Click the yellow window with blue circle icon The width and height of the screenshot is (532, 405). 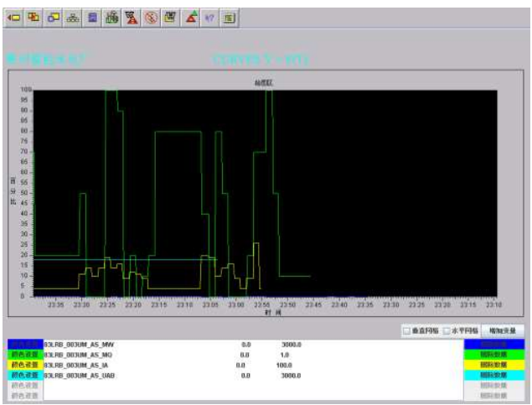(53, 18)
